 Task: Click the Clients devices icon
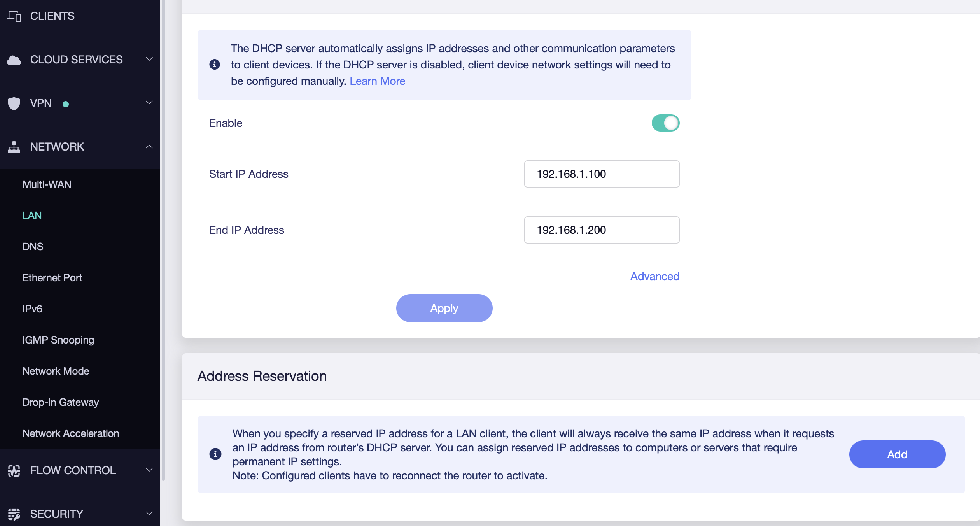[14, 16]
